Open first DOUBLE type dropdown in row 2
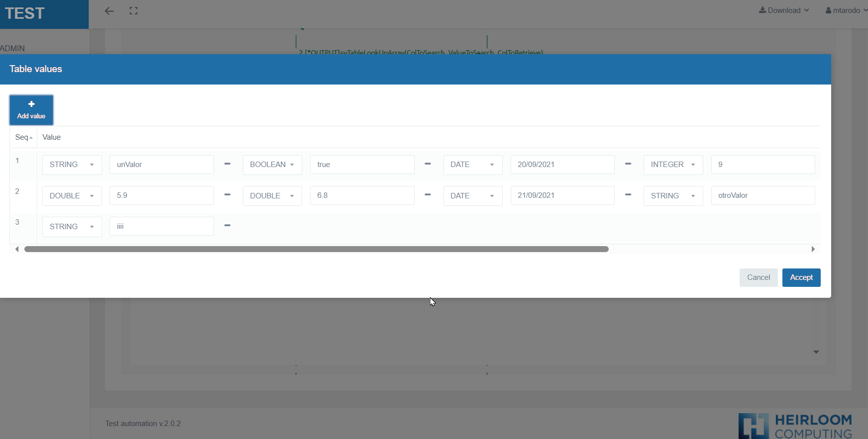This screenshot has width=868, height=439. 72,196
